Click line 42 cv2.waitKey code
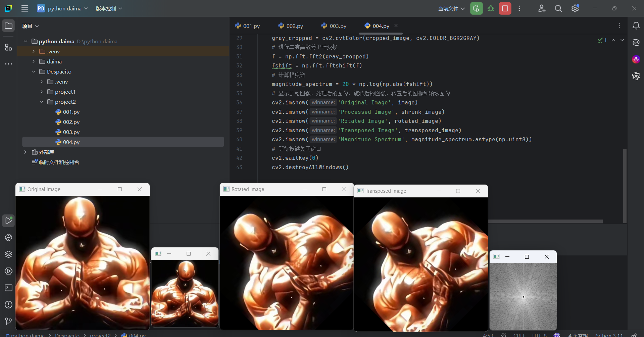The height and width of the screenshot is (337, 644). (295, 158)
